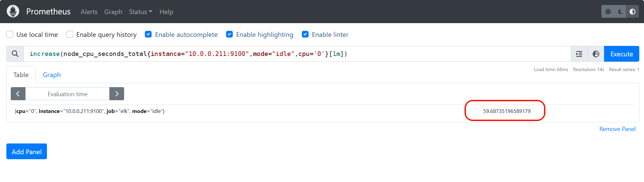Turn off Enable linter checkbox
Viewport: 644px width, 182px height.
(x=305, y=35)
